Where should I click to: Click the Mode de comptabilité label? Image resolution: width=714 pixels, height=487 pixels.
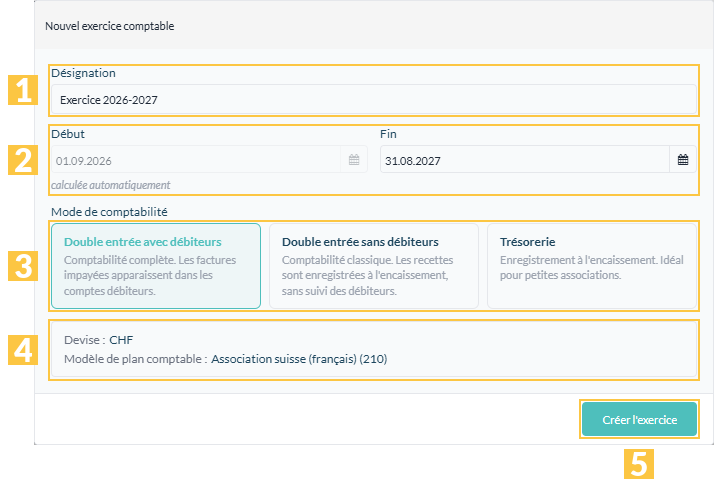pyautogui.click(x=109, y=212)
